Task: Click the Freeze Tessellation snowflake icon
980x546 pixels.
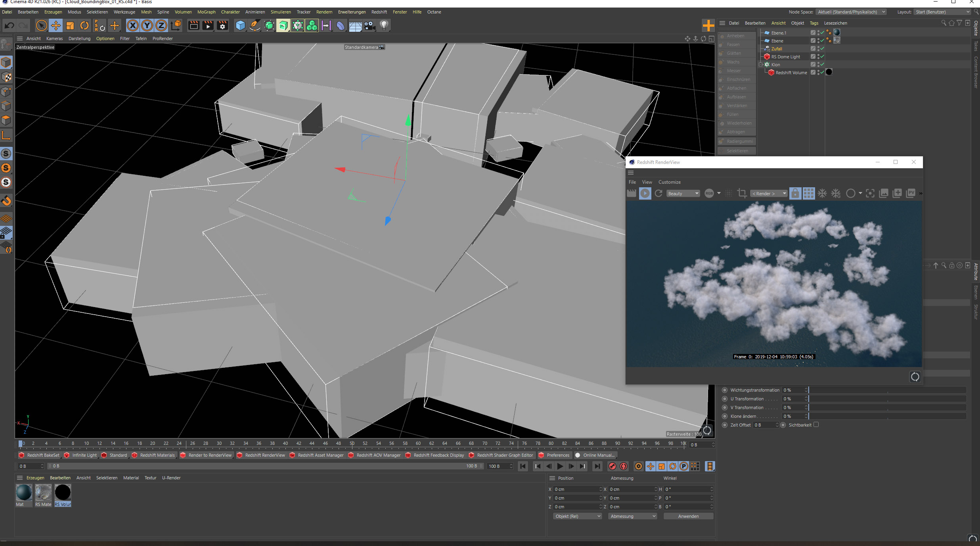Action: pyautogui.click(x=822, y=193)
